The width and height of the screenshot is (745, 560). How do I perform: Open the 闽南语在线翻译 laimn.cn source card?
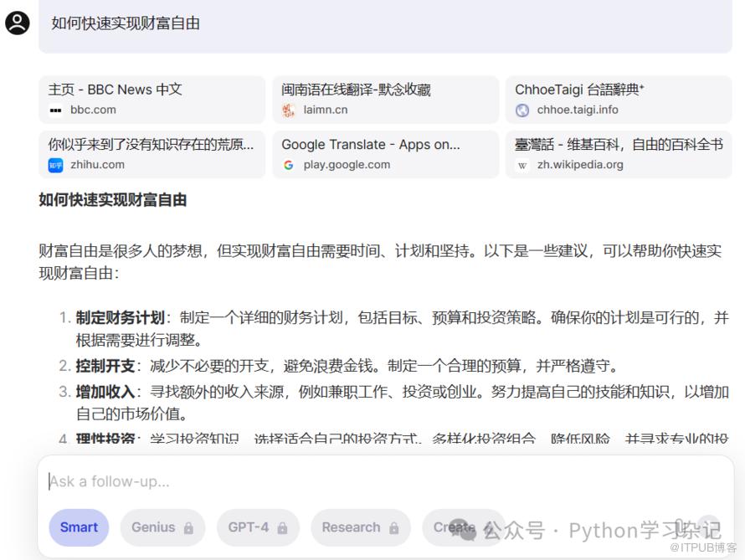[385, 100]
